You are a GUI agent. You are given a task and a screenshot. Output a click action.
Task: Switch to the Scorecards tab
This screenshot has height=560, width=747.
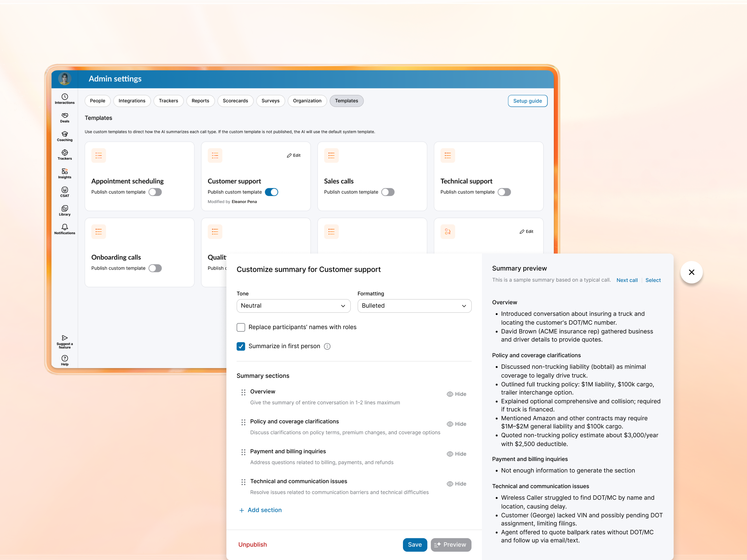pyautogui.click(x=235, y=101)
